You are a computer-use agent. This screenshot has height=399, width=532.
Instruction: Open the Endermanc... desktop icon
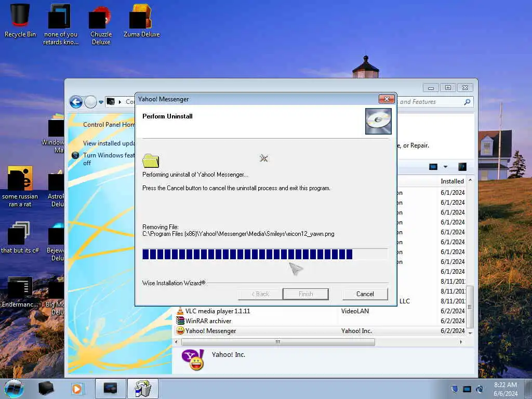(x=20, y=292)
